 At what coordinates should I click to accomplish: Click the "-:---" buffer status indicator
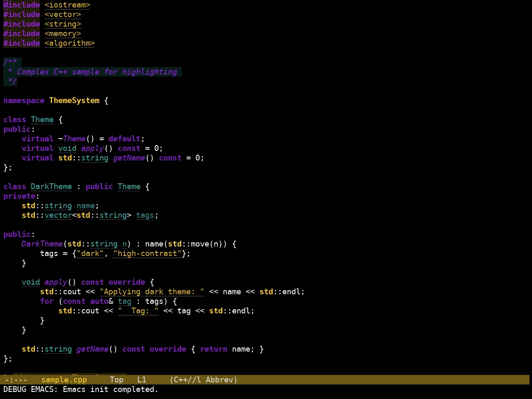click(15, 380)
